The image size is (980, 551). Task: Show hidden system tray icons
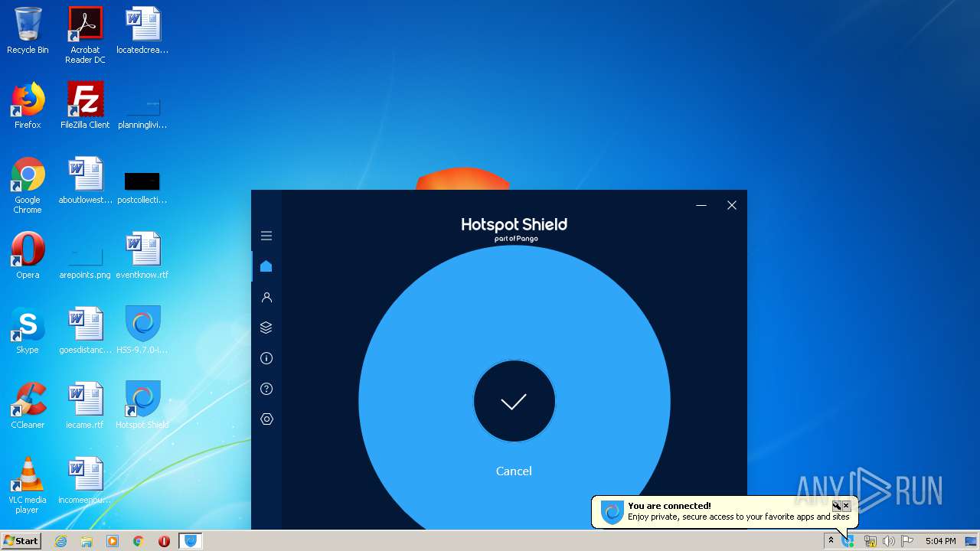831,541
